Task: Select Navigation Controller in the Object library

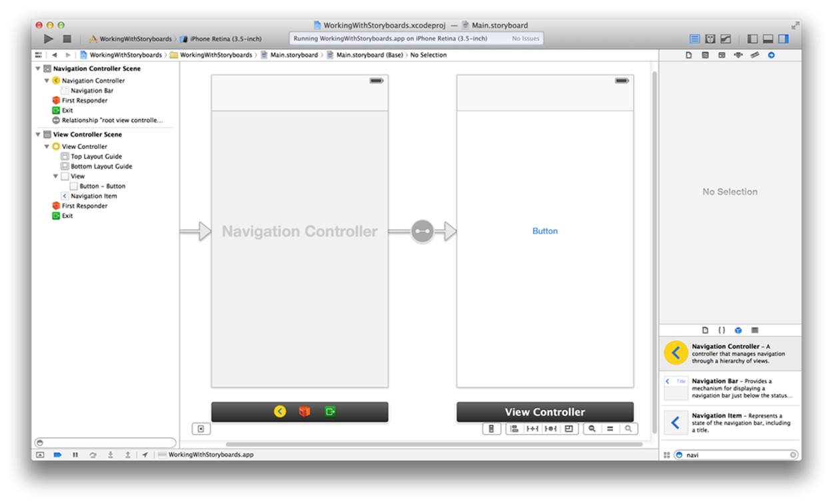Action: (x=730, y=354)
